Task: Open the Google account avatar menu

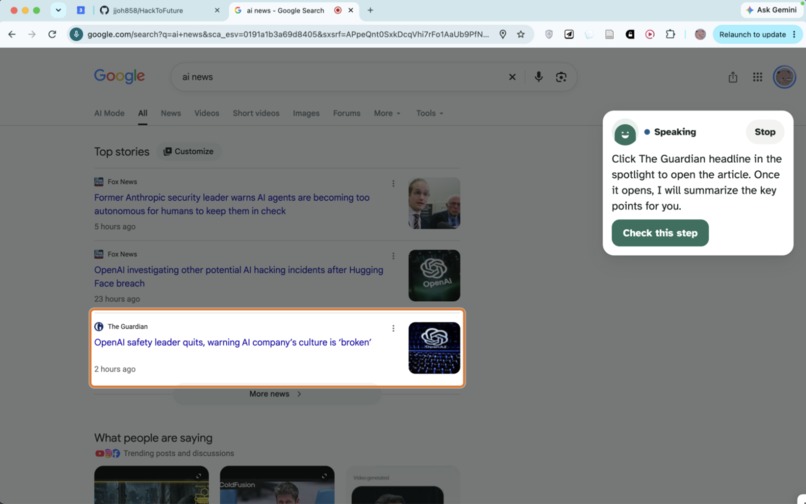Action: coord(784,77)
